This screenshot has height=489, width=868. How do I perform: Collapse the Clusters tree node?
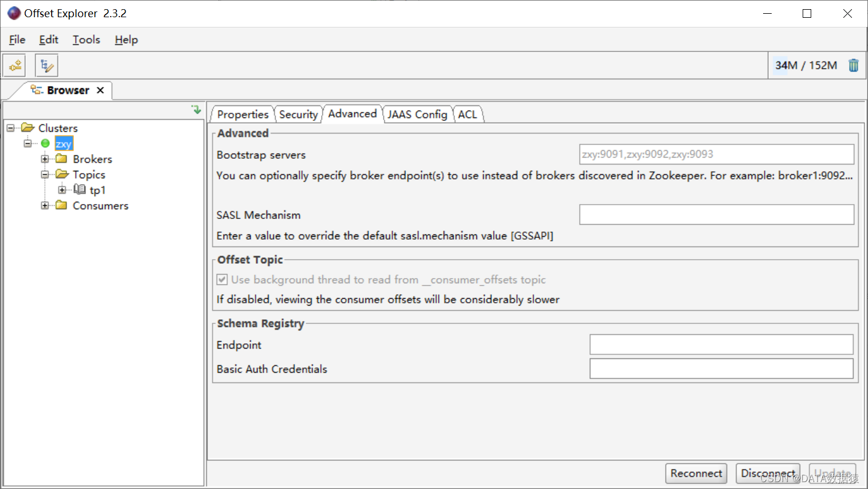[10, 128]
